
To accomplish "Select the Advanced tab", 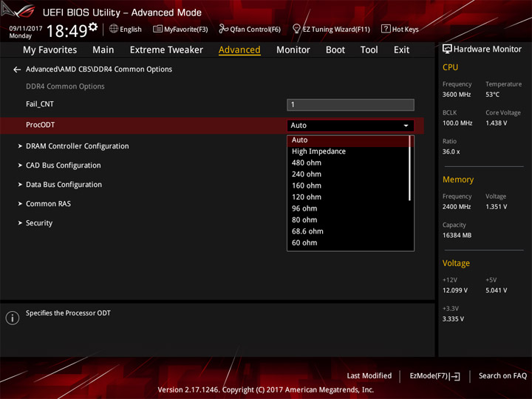I will (239, 50).
